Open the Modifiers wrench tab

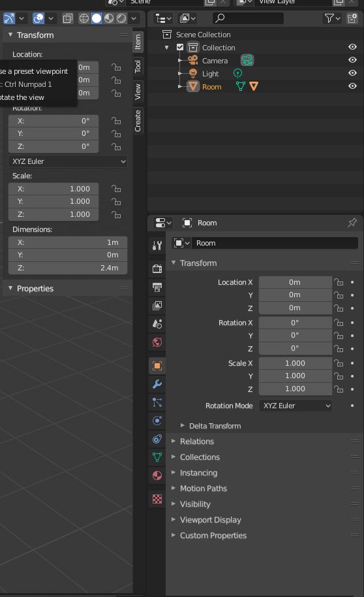tap(157, 384)
